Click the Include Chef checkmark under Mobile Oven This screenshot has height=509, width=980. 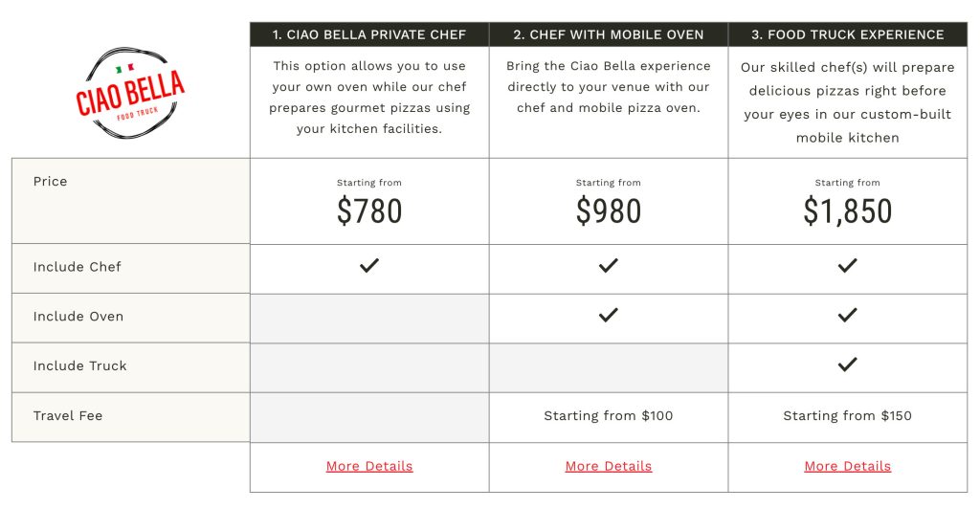click(608, 265)
